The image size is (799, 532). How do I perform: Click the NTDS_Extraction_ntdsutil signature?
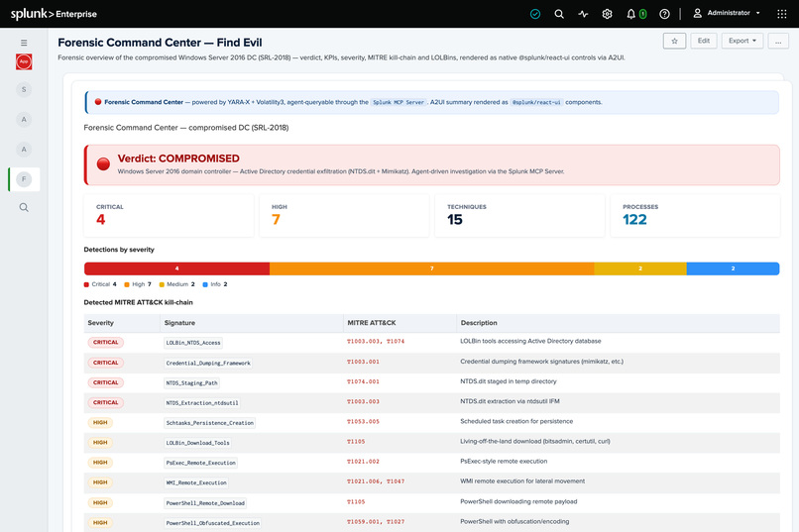point(202,402)
